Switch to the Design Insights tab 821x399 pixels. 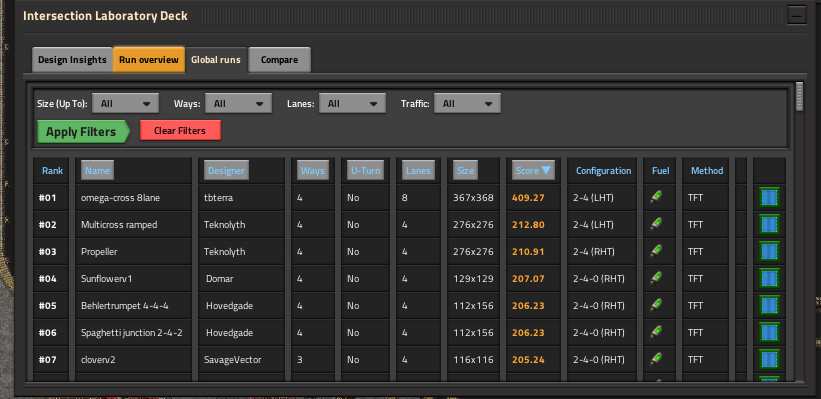[72, 60]
